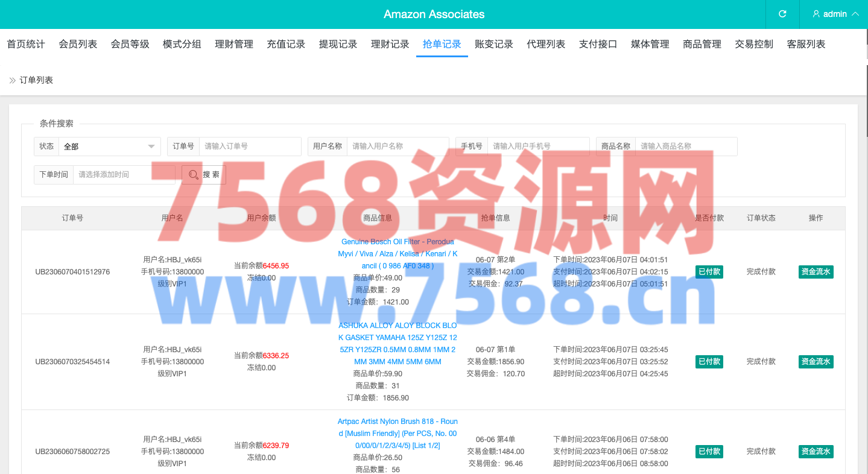Go to the 充值记录 tab
868x474 pixels.
(x=286, y=44)
